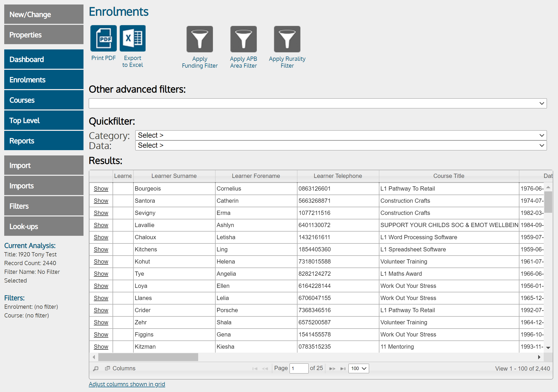Open the grid search magnifier
This screenshot has width=558, height=392.
tap(96, 368)
